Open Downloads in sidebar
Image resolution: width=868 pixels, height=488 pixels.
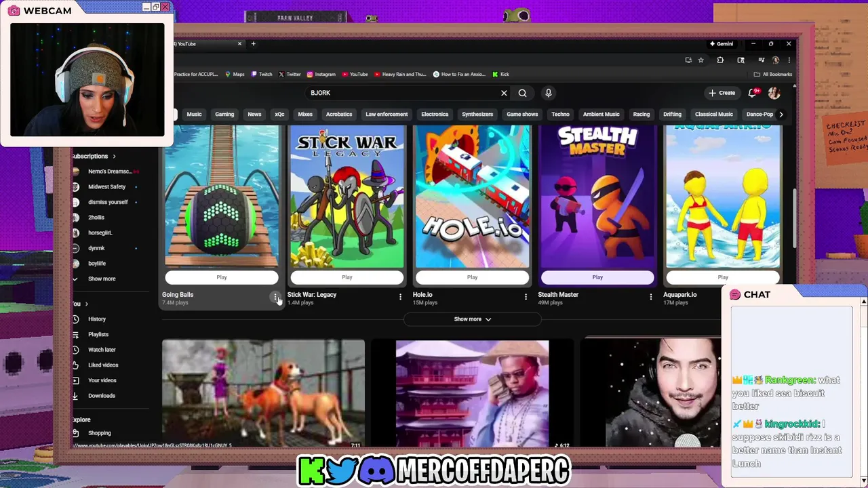(102, 396)
